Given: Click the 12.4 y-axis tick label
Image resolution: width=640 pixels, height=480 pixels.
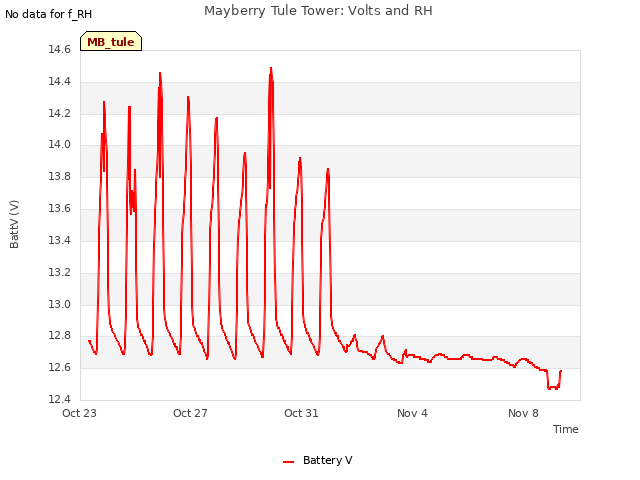Looking at the screenshot, I should point(60,399).
